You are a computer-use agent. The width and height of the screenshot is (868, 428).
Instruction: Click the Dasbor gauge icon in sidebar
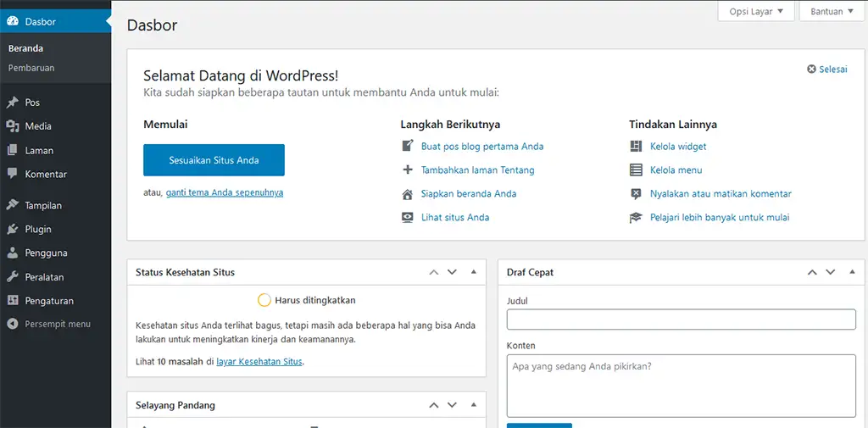click(x=13, y=22)
